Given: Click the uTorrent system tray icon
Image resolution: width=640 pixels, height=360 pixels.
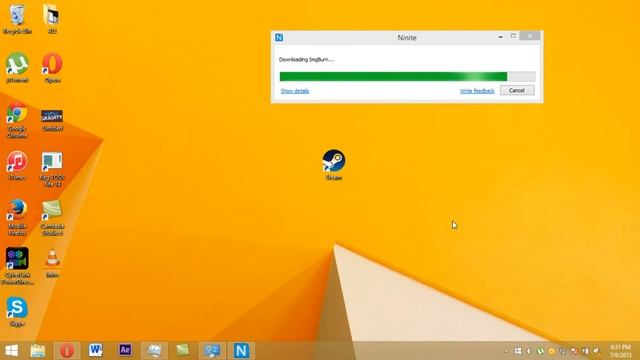Looking at the screenshot, I should coord(540,351).
